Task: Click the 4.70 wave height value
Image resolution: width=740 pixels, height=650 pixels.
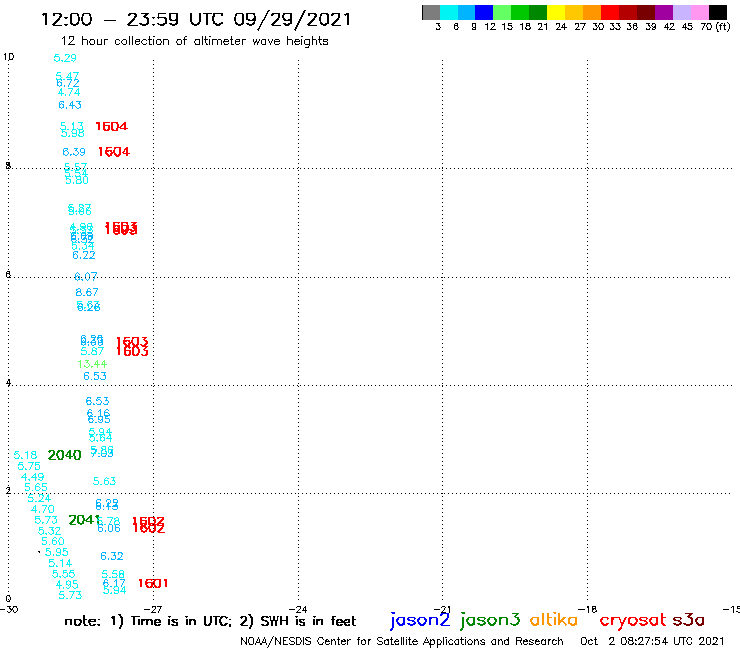Action: 43,509
